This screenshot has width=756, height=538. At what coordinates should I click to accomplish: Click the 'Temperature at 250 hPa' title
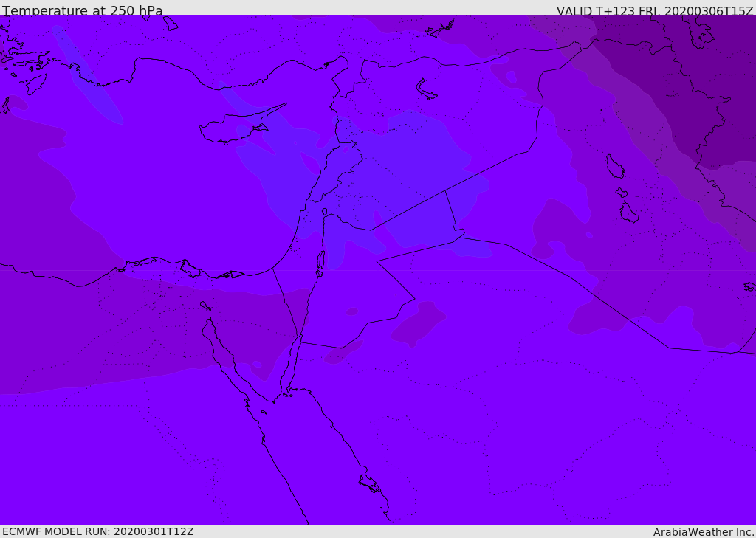[83, 11]
